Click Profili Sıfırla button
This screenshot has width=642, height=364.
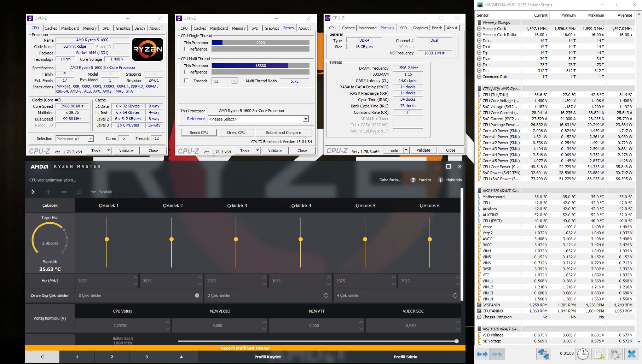tap(406, 357)
